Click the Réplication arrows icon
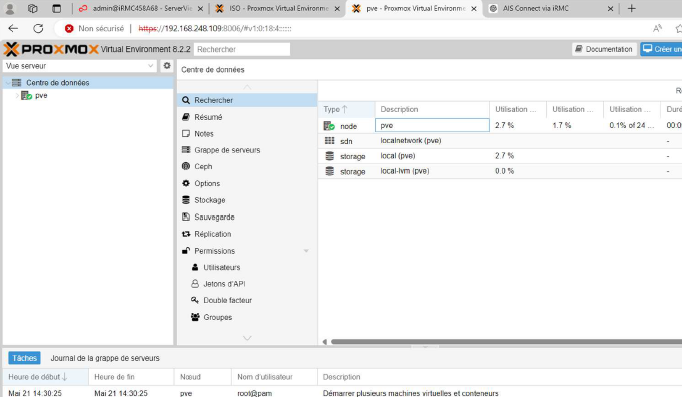This screenshot has width=682, height=397. point(186,234)
